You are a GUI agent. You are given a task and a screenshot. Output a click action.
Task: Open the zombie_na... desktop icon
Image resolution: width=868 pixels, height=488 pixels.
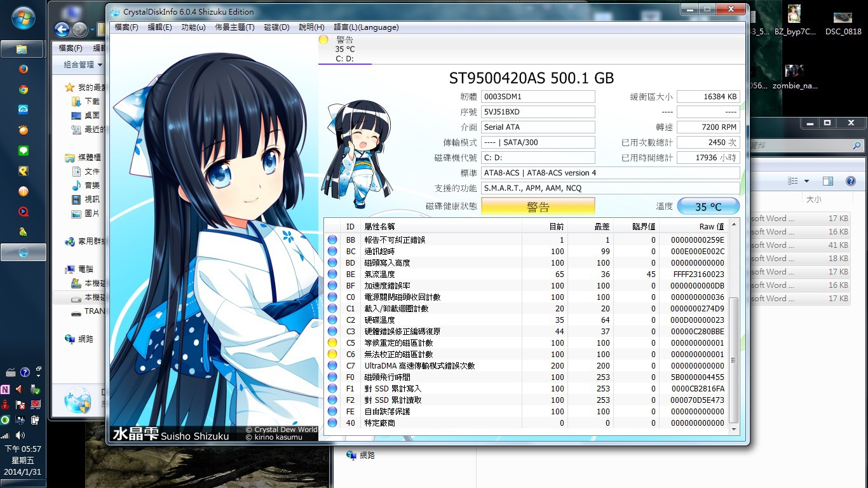click(x=794, y=78)
